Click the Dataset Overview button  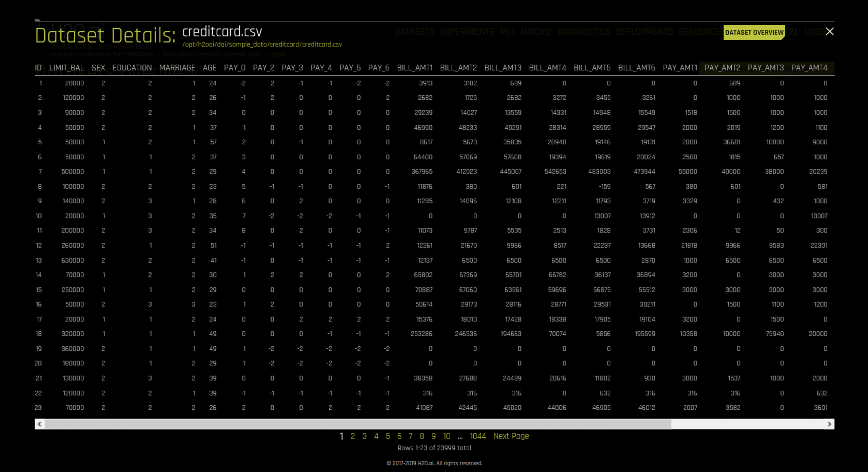(754, 33)
